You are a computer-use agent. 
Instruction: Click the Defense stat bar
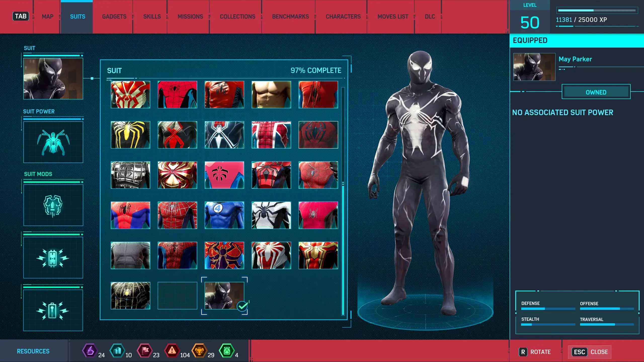(x=548, y=309)
